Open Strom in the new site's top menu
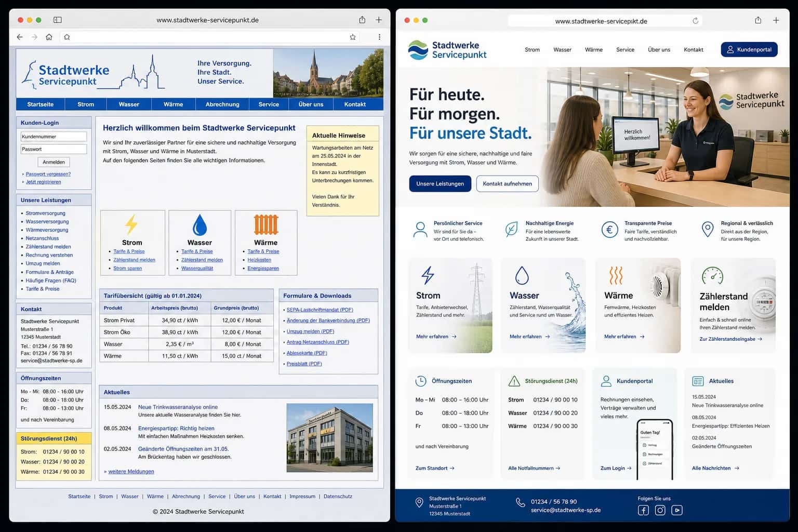This screenshot has height=532, width=798. pyautogui.click(x=532, y=50)
